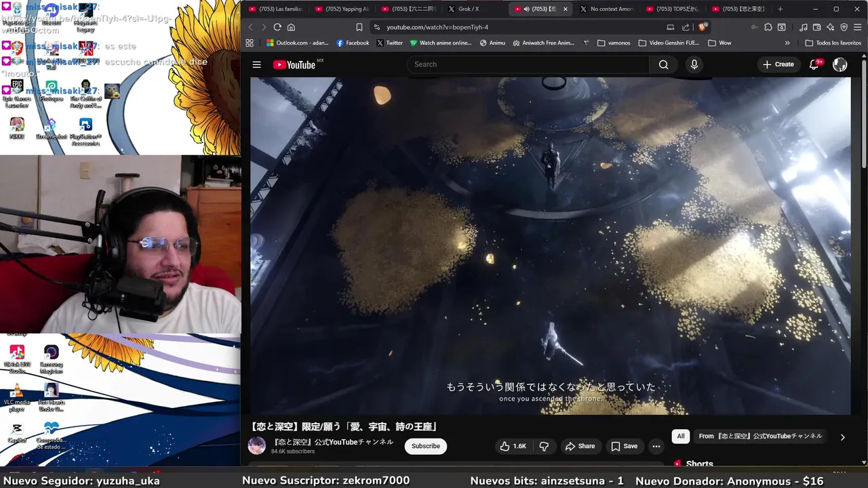The image size is (868, 488).
Task: Click the browser home button
Action: tap(291, 27)
